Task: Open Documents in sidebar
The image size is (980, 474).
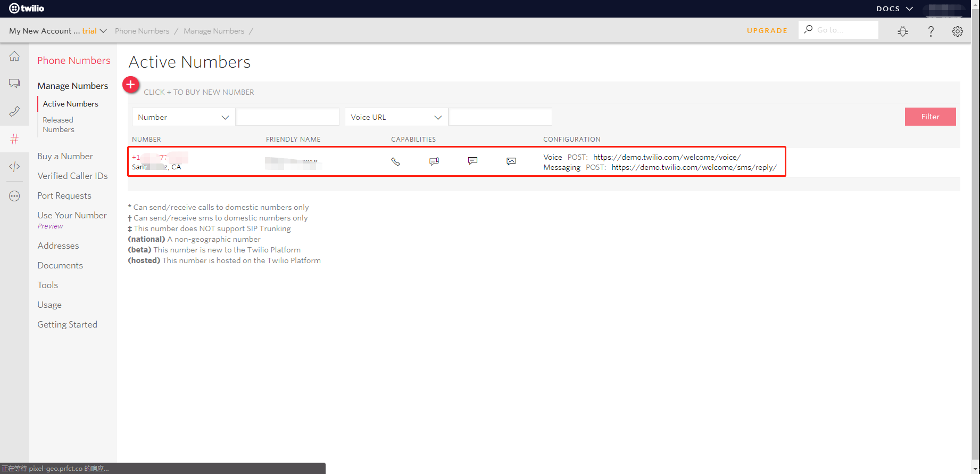Action: coord(60,265)
